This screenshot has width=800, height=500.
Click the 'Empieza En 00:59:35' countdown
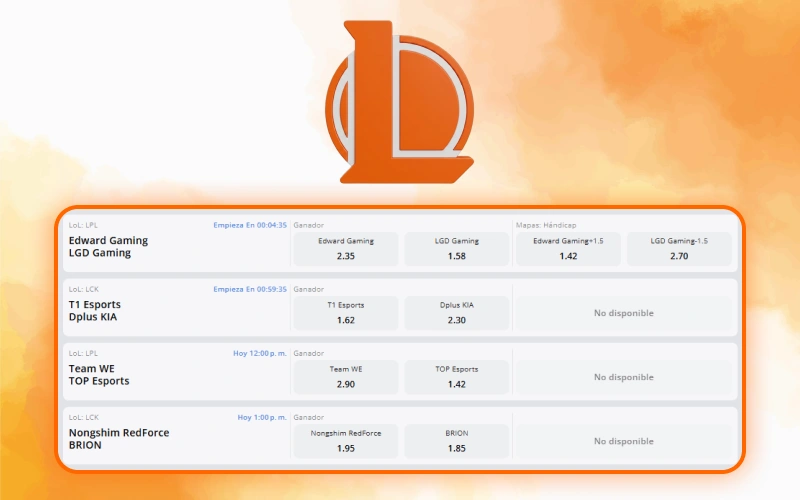click(250, 289)
